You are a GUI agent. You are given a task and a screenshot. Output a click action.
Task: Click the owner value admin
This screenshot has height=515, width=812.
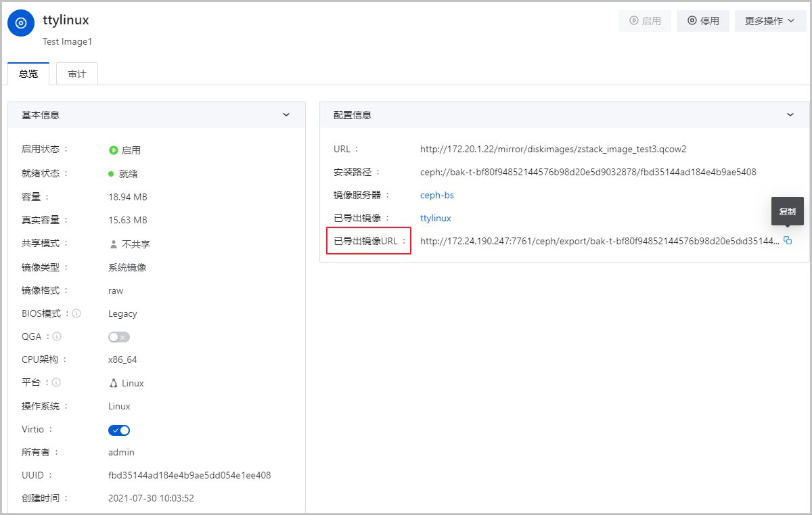click(121, 452)
